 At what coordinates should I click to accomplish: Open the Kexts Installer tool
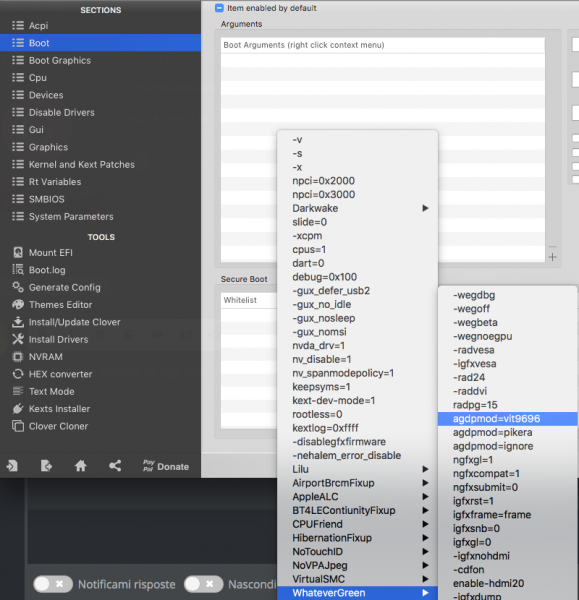[x=51, y=409]
